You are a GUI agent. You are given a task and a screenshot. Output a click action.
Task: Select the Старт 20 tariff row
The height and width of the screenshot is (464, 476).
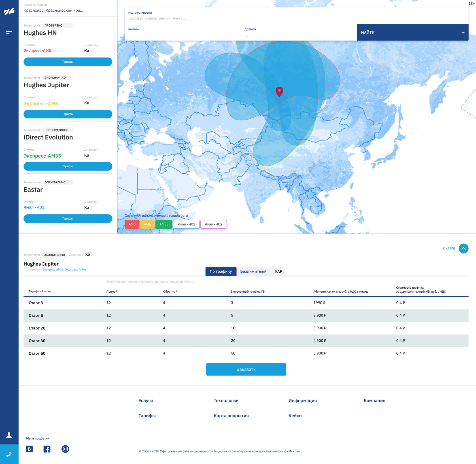[x=246, y=328]
